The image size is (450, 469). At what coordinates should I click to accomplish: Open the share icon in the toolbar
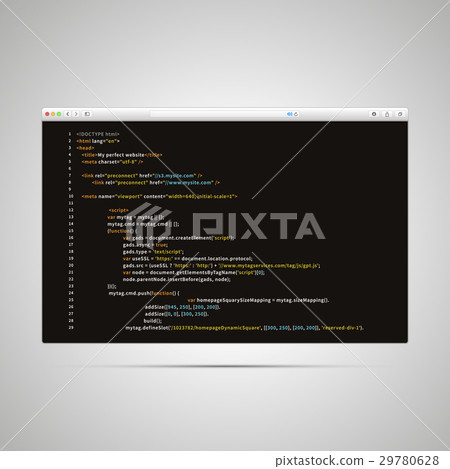(x=387, y=114)
